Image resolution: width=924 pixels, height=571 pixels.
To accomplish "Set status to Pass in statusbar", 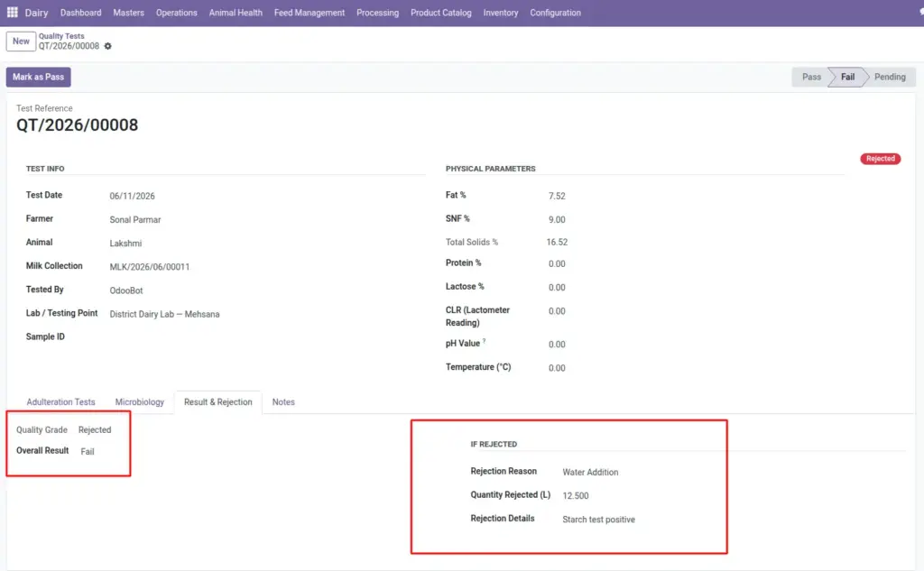I will [811, 78].
